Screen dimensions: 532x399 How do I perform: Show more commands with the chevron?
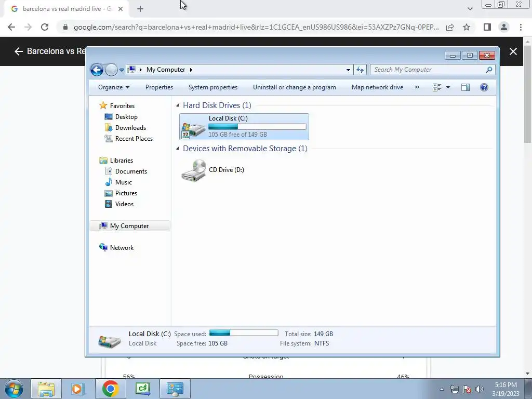(x=417, y=87)
